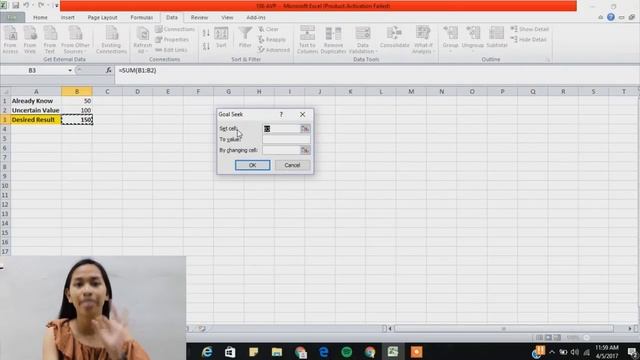Click the From Web icon

pos(30,40)
